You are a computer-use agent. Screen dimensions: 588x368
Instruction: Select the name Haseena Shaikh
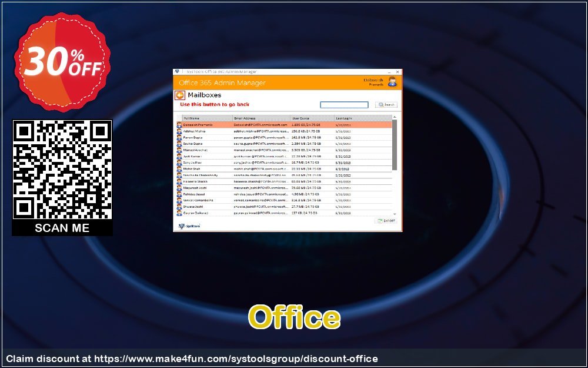pos(195,181)
